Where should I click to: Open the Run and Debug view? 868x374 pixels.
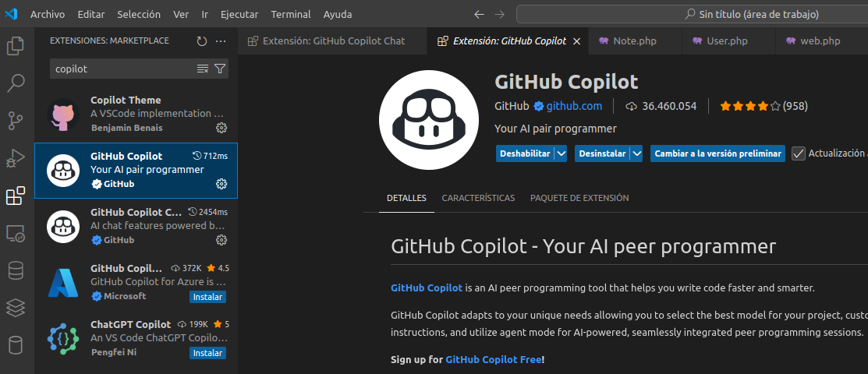[x=16, y=158]
